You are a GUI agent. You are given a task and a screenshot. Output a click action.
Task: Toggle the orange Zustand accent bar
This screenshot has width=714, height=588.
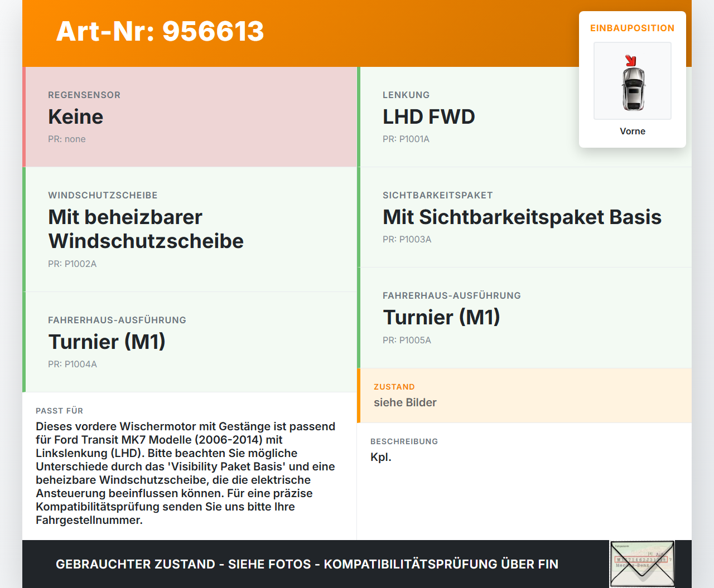tap(359, 395)
